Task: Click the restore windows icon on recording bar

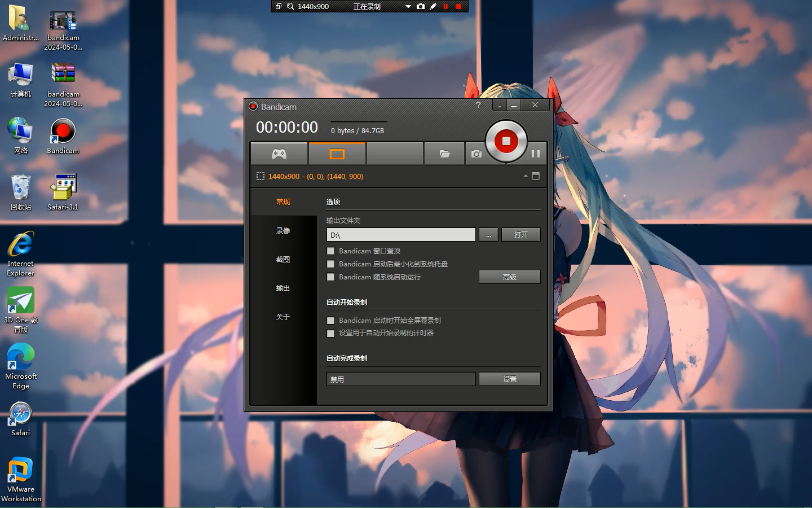Action: [279, 6]
